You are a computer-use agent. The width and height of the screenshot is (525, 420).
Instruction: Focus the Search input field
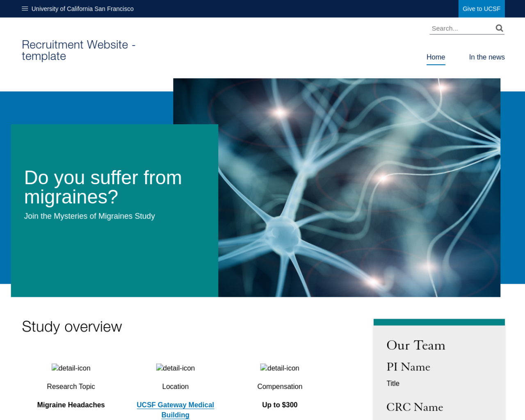pyautogui.click(x=462, y=28)
